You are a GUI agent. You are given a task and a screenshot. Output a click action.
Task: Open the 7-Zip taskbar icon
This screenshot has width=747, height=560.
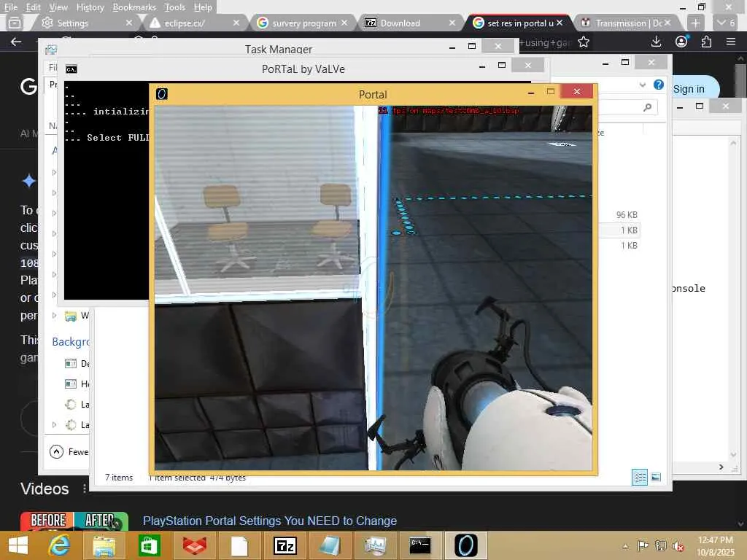click(x=285, y=545)
